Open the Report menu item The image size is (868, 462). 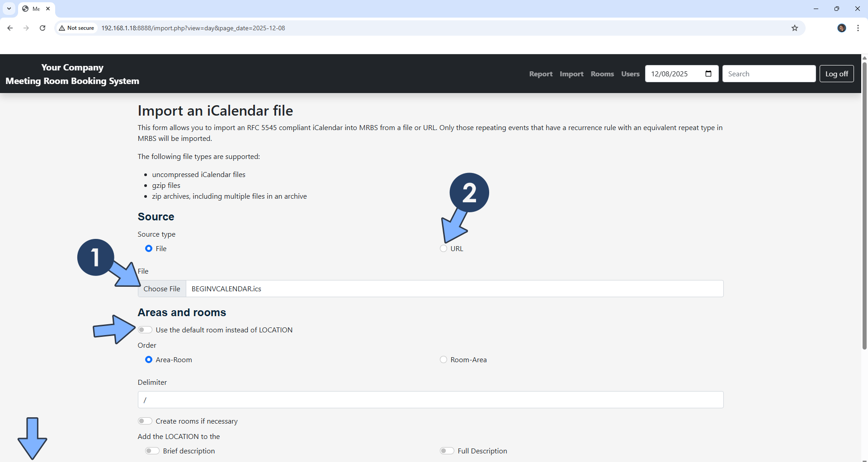[541, 74]
